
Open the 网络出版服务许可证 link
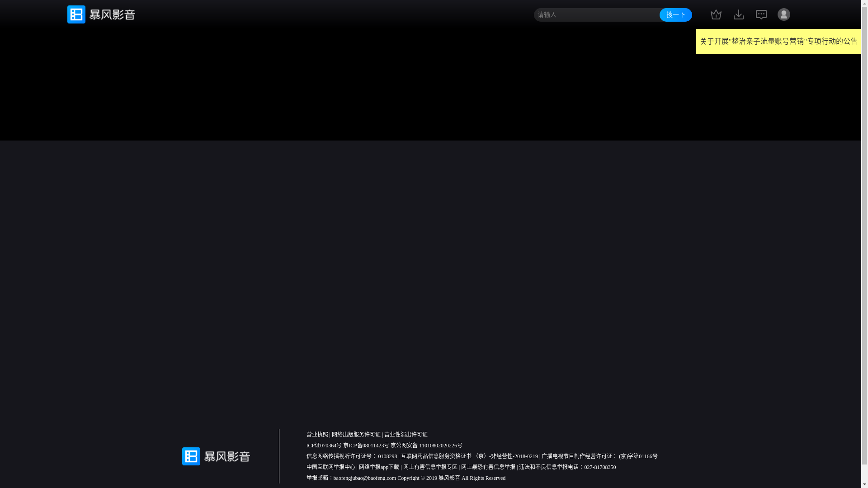pyautogui.click(x=356, y=434)
